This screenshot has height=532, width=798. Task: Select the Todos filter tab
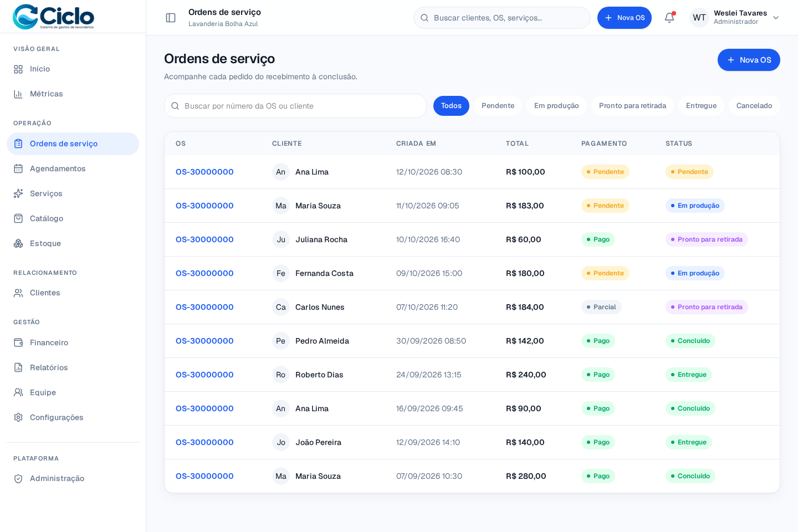coord(451,106)
